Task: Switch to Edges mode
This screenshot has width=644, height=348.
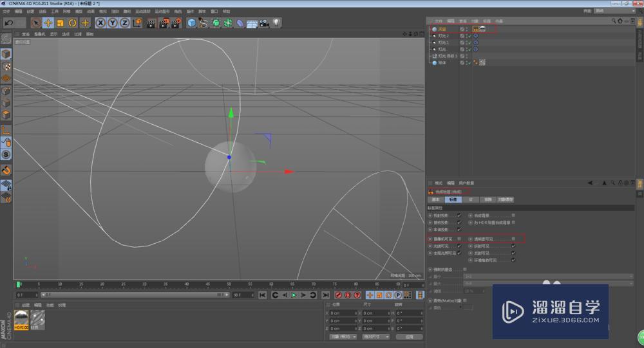Action: 6,103
